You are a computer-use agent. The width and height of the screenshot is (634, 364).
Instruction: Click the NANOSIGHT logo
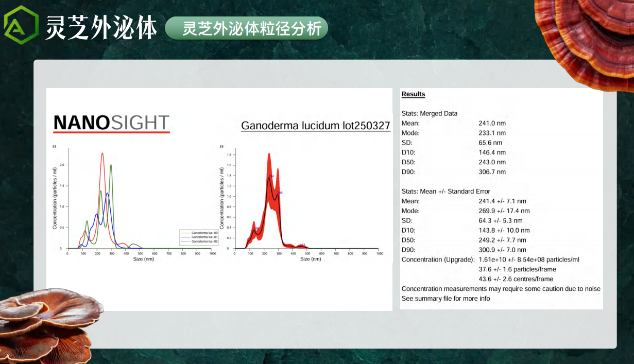111,123
